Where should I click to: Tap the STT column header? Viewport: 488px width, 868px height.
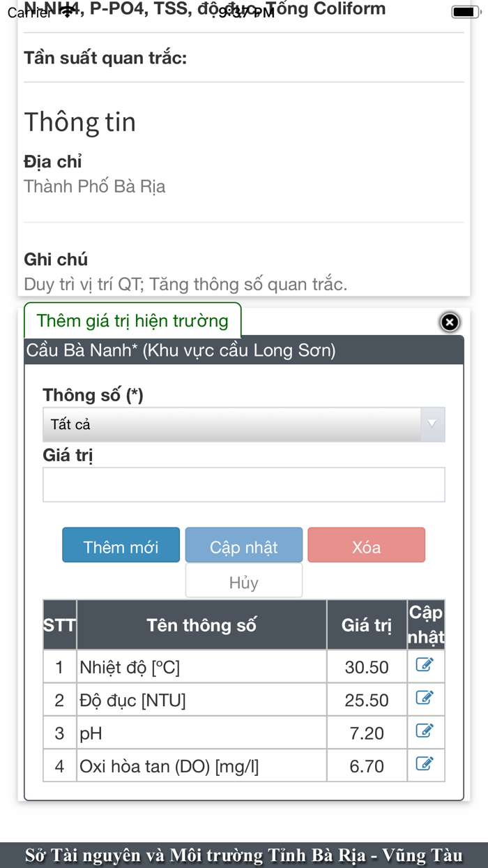(x=59, y=624)
